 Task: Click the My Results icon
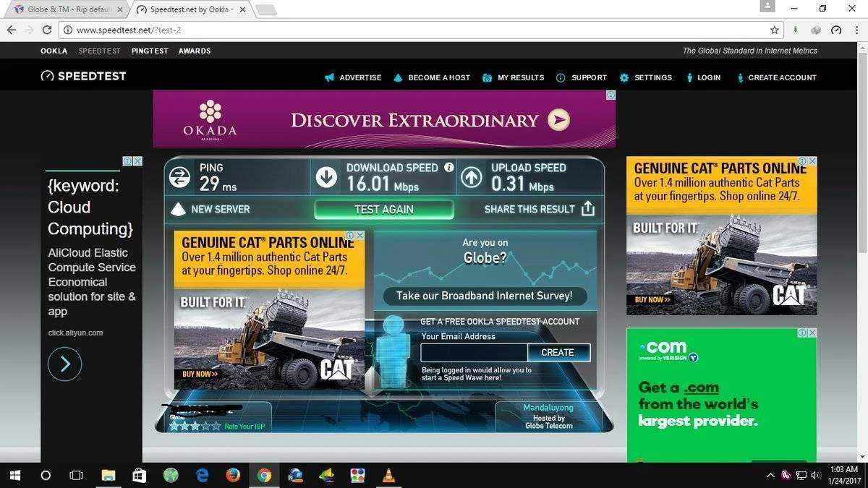[x=487, y=77]
